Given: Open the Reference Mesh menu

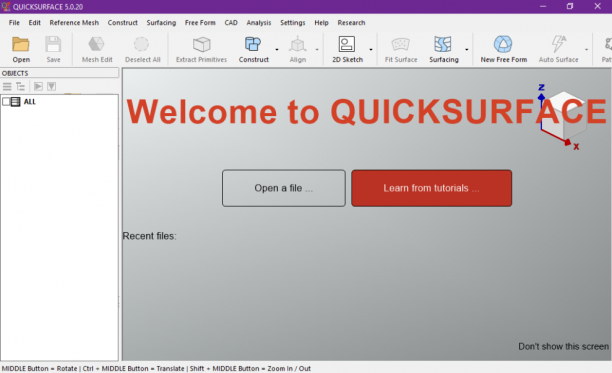Looking at the screenshot, I should coord(74,23).
